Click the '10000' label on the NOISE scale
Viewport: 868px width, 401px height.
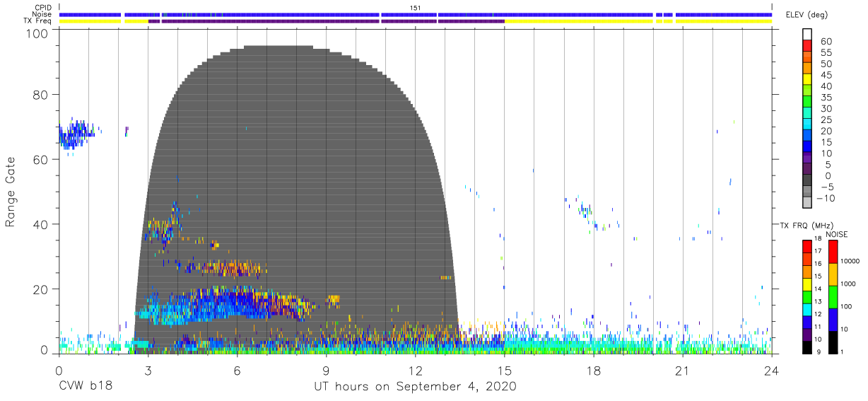click(x=852, y=262)
